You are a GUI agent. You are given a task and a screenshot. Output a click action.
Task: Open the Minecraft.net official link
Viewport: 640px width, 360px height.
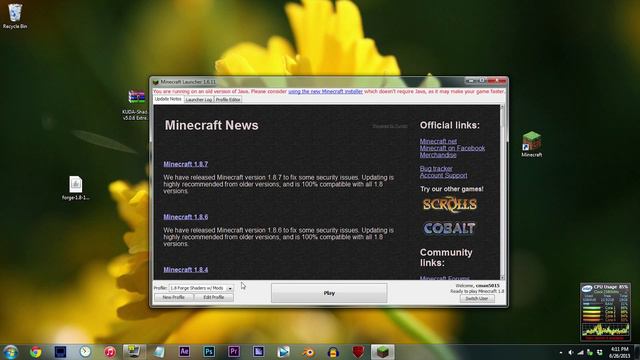438,141
